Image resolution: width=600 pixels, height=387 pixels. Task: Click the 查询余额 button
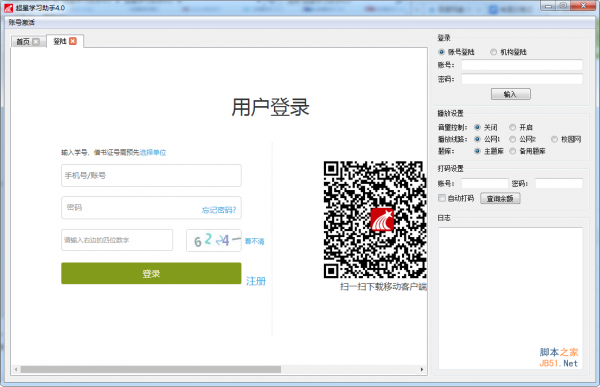[500, 198]
